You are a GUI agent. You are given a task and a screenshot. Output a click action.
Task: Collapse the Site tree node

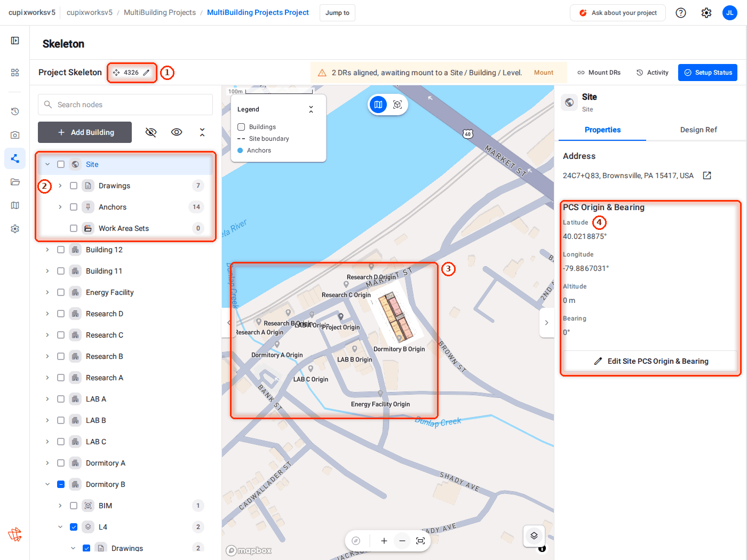click(x=47, y=164)
